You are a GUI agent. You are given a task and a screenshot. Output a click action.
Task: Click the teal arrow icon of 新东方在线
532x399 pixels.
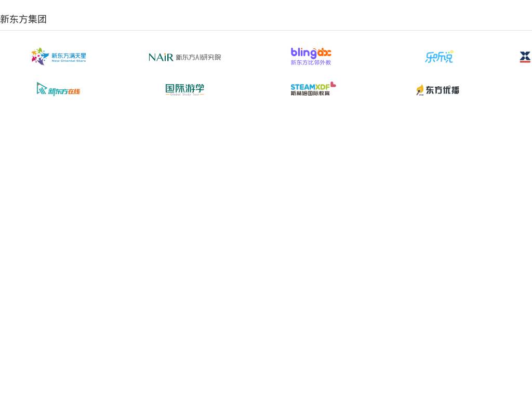[42, 88]
